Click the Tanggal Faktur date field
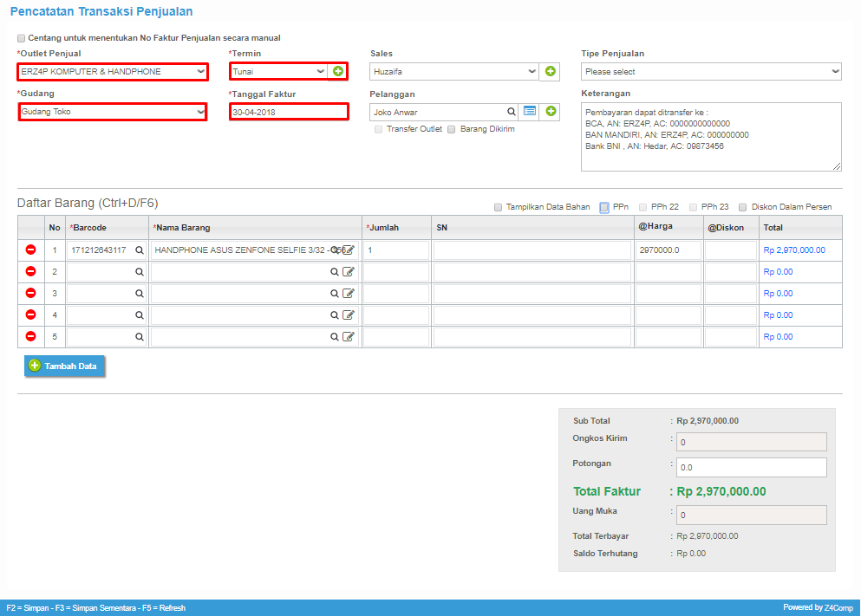Screen dimensions: 861x616 coord(289,112)
